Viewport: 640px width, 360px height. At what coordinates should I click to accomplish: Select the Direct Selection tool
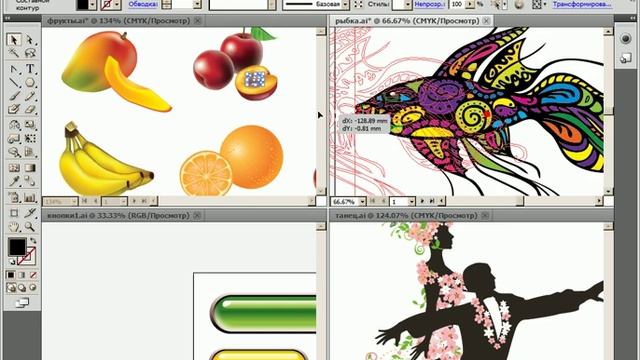coord(29,40)
